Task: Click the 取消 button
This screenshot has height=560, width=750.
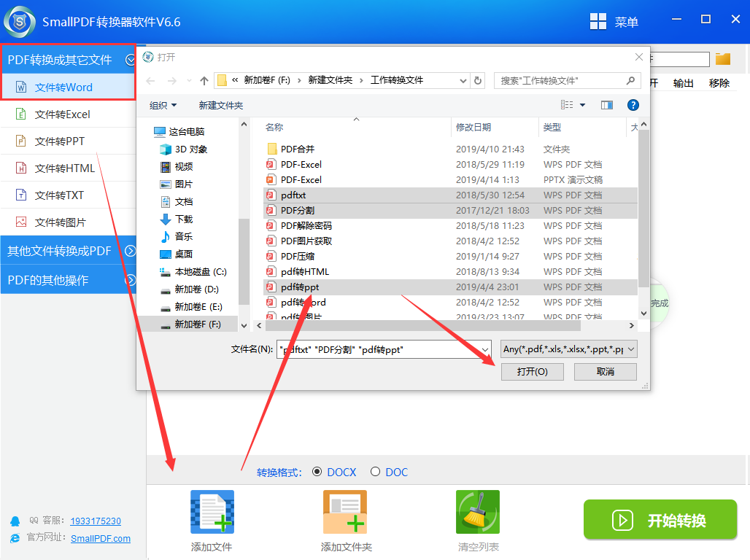Action: 606,372
